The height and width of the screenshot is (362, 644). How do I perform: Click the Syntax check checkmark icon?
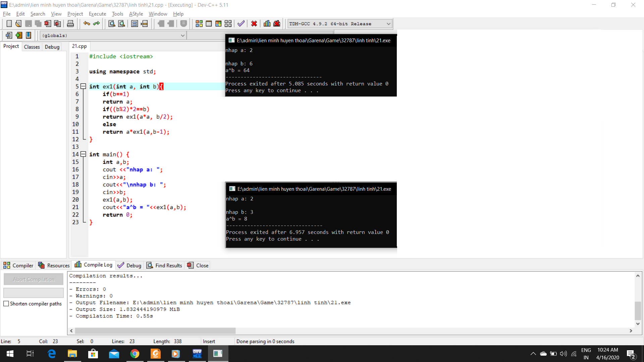pyautogui.click(x=241, y=24)
